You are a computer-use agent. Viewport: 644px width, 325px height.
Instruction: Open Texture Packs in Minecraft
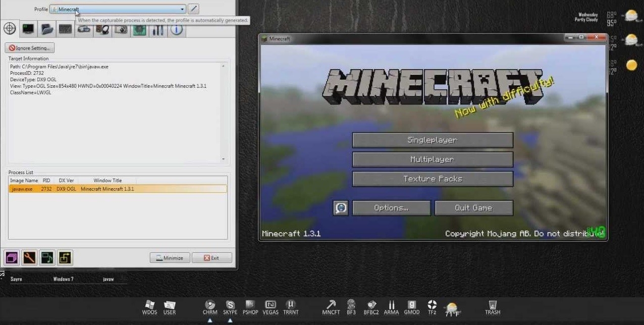433,179
